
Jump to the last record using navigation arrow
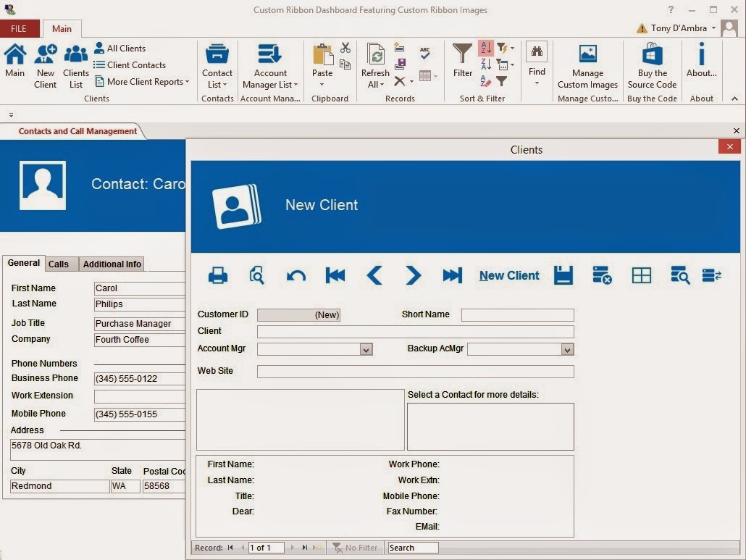click(x=451, y=275)
